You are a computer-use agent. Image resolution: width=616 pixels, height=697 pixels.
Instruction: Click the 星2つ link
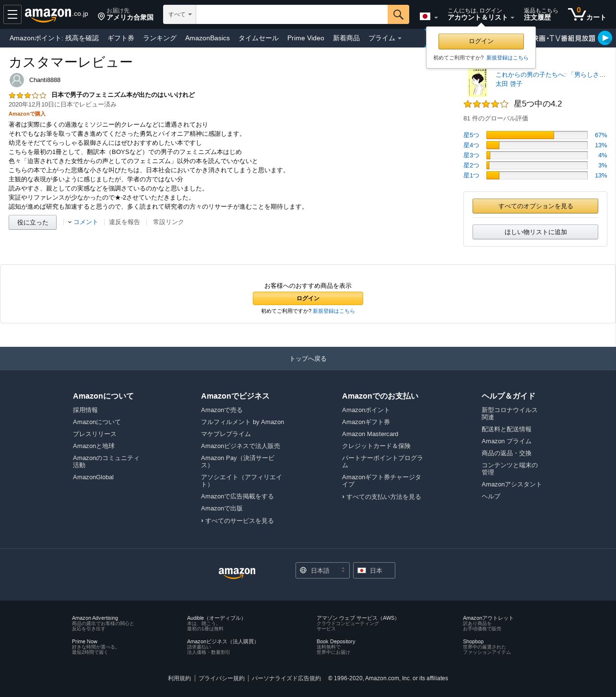tap(471, 165)
